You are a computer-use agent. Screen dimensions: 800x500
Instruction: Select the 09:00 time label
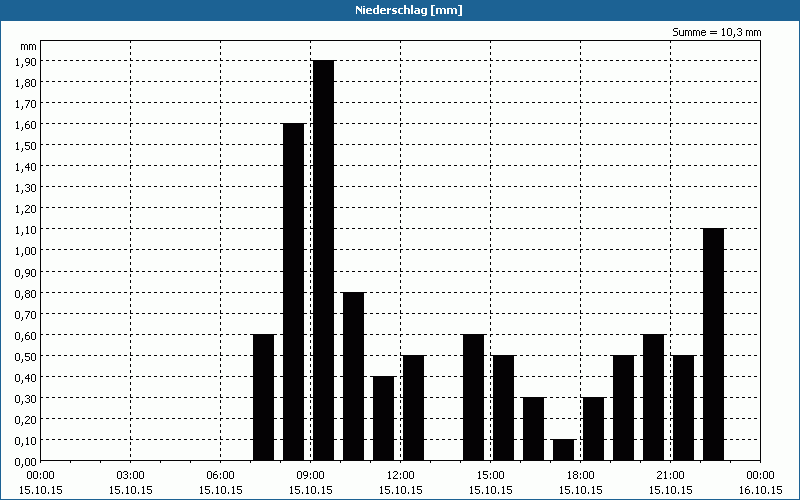(311, 476)
